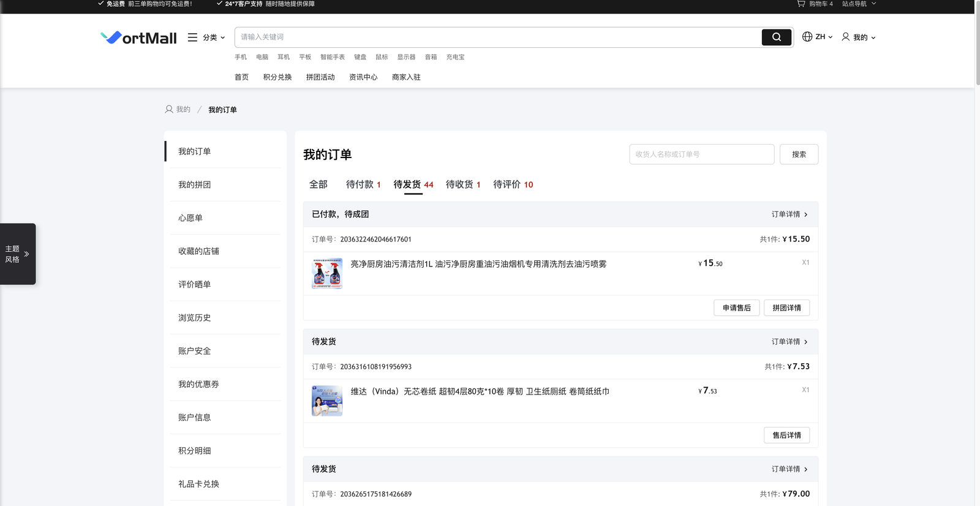
Task: Click the black search magnifier button
Action: (776, 37)
